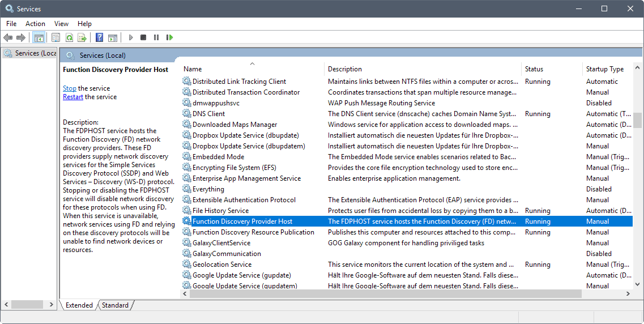
Task: Click the Restart Service toolbar icon
Action: (169, 38)
